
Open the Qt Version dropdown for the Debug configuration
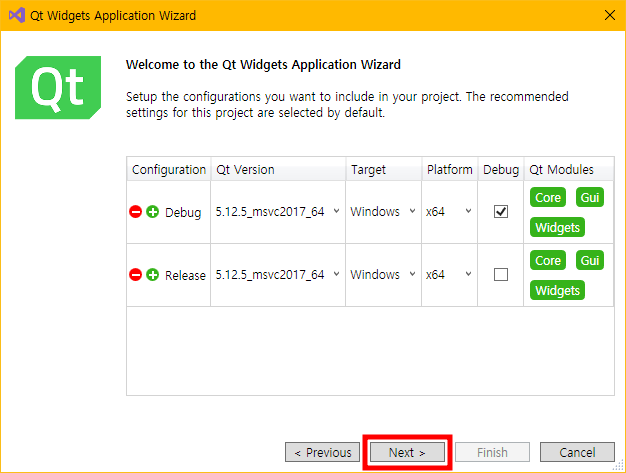pos(278,212)
